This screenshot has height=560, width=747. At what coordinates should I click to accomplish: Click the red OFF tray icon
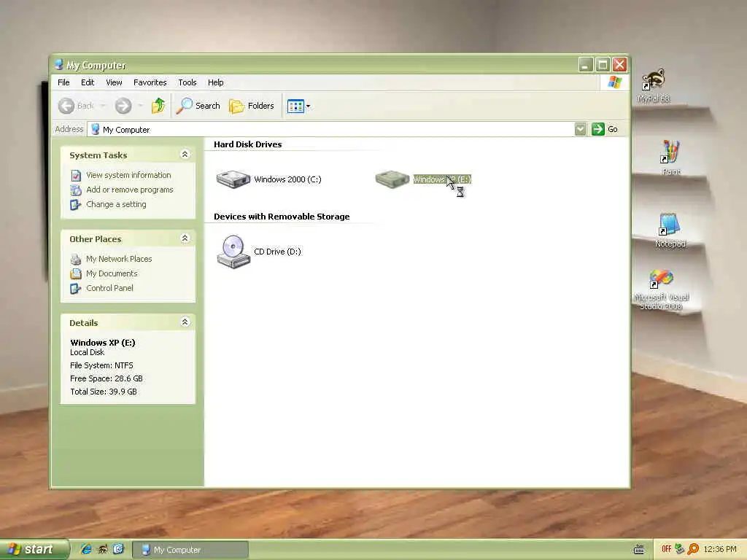[666, 549]
